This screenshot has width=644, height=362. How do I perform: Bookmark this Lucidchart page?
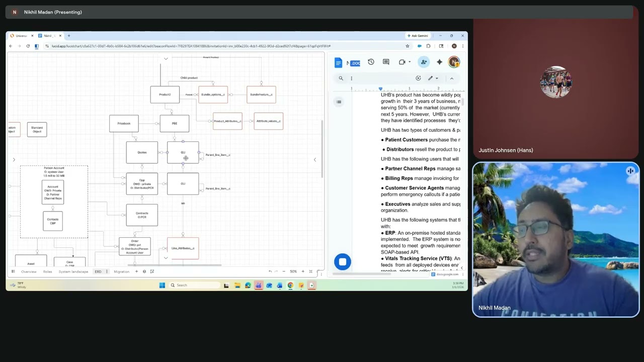tap(408, 46)
